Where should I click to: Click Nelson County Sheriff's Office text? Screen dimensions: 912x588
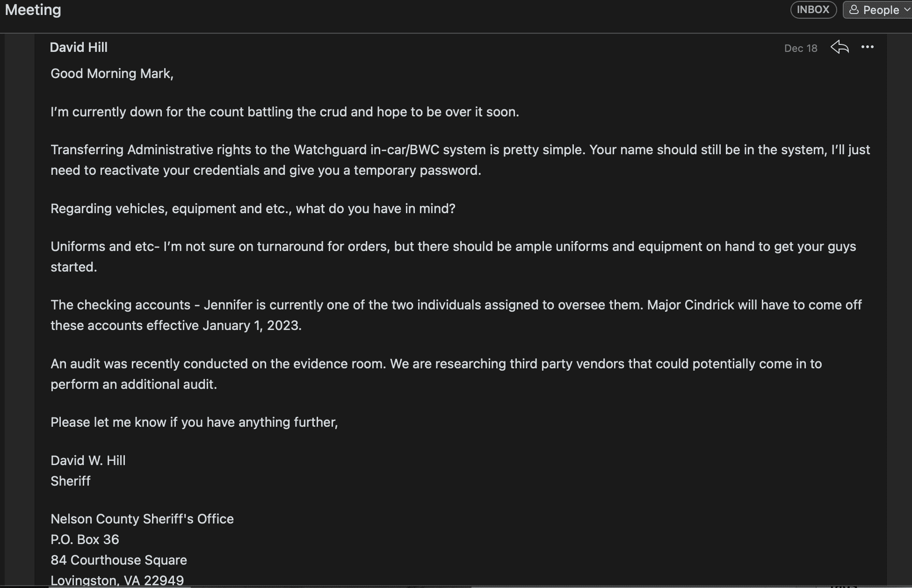[x=142, y=519]
